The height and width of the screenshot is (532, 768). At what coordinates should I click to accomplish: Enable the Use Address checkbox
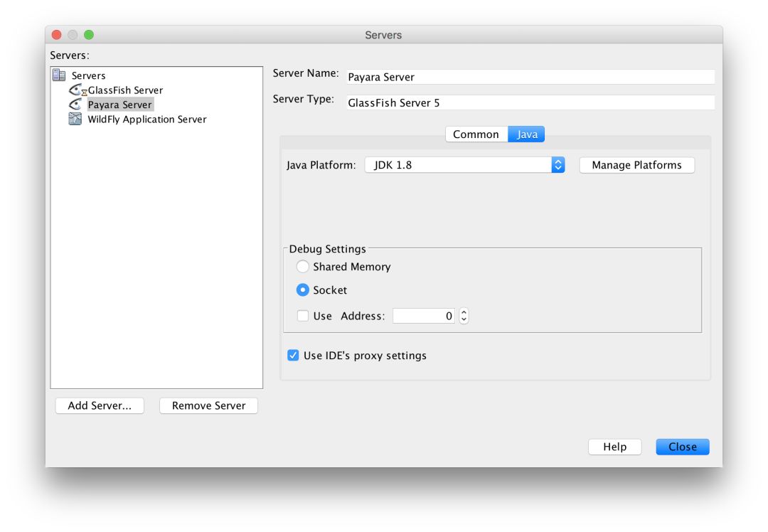click(303, 316)
